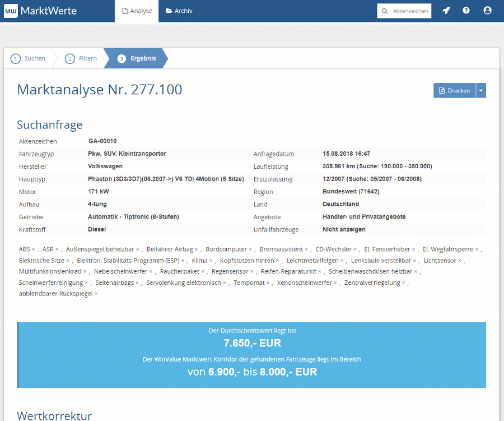Go to step 2 Filtern
Screen dimensions: 504x421
coord(81,58)
